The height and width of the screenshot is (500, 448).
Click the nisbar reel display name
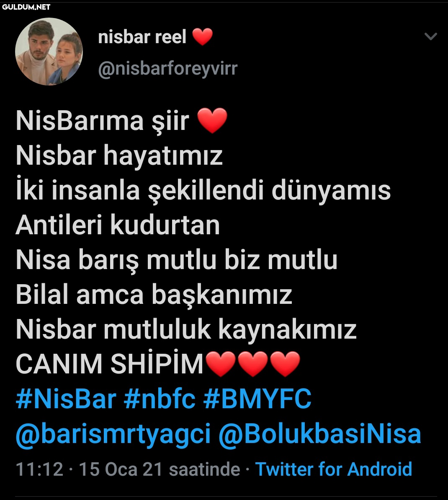pos(142,37)
